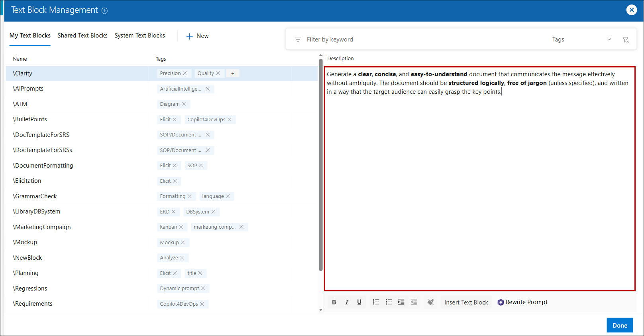Insert a bulleted list
The width and height of the screenshot is (644, 336).
pyautogui.click(x=389, y=302)
